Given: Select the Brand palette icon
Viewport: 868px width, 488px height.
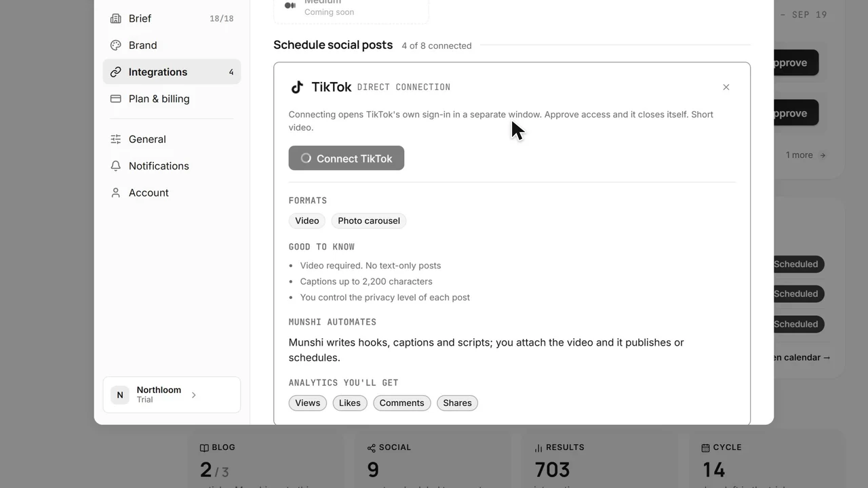Looking at the screenshot, I should (x=116, y=45).
